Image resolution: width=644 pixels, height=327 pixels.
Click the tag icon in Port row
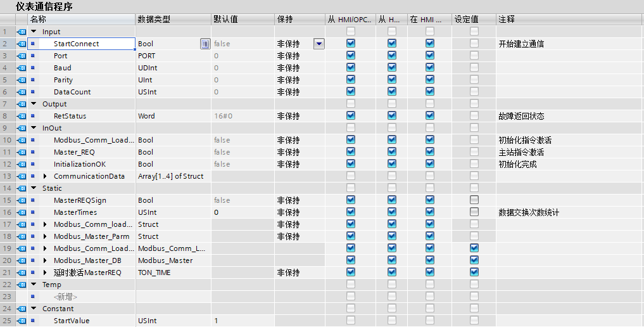(22, 56)
